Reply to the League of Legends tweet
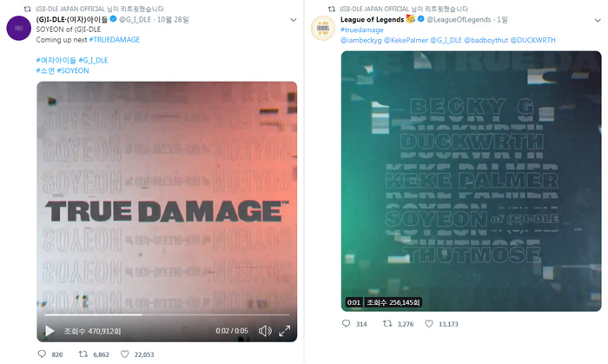608x364 pixels. pos(347,323)
